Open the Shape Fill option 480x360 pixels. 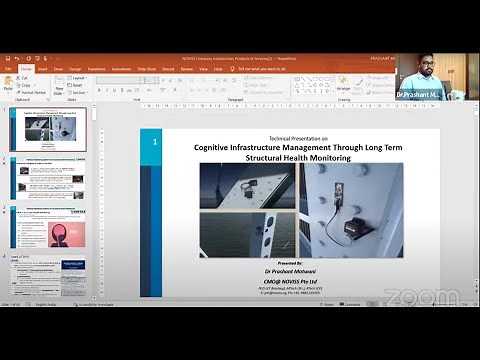point(378,78)
